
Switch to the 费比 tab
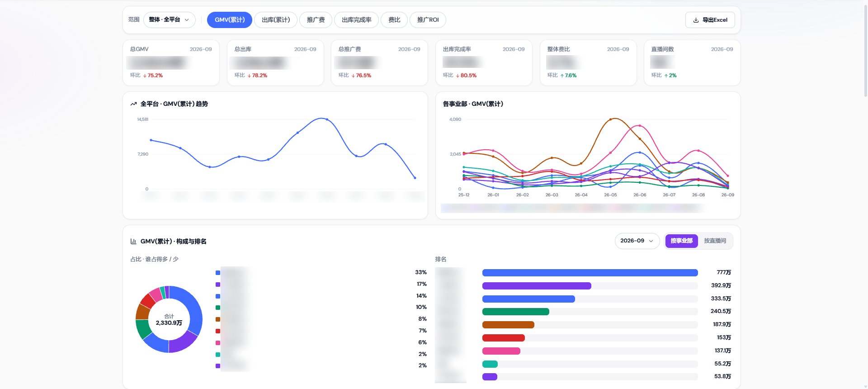pyautogui.click(x=394, y=20)
